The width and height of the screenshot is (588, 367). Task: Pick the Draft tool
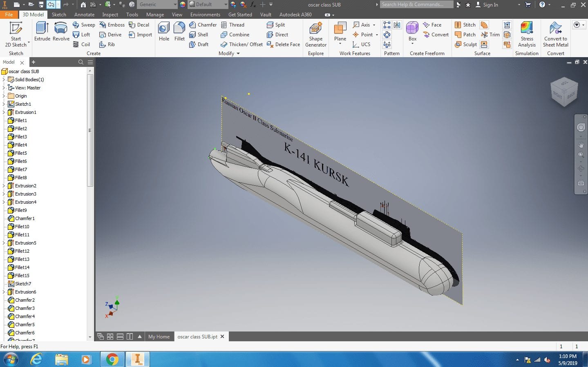click(x=199, y=44)
